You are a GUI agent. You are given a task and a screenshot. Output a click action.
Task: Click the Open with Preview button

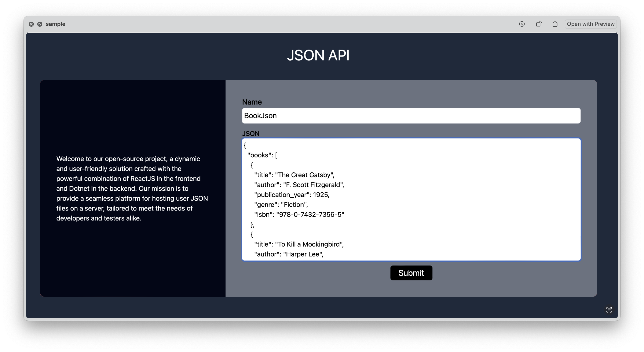(590, 24)
